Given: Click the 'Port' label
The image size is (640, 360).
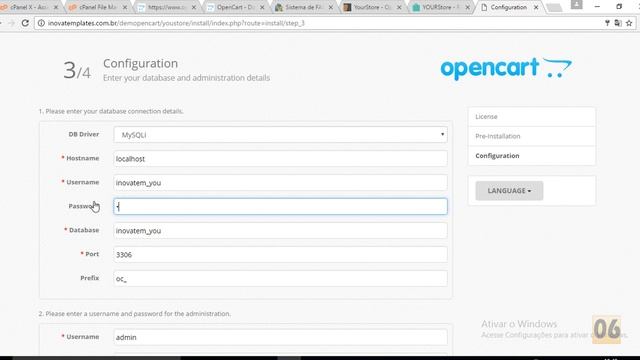Looking at the screenshot, I should (92, 254).
